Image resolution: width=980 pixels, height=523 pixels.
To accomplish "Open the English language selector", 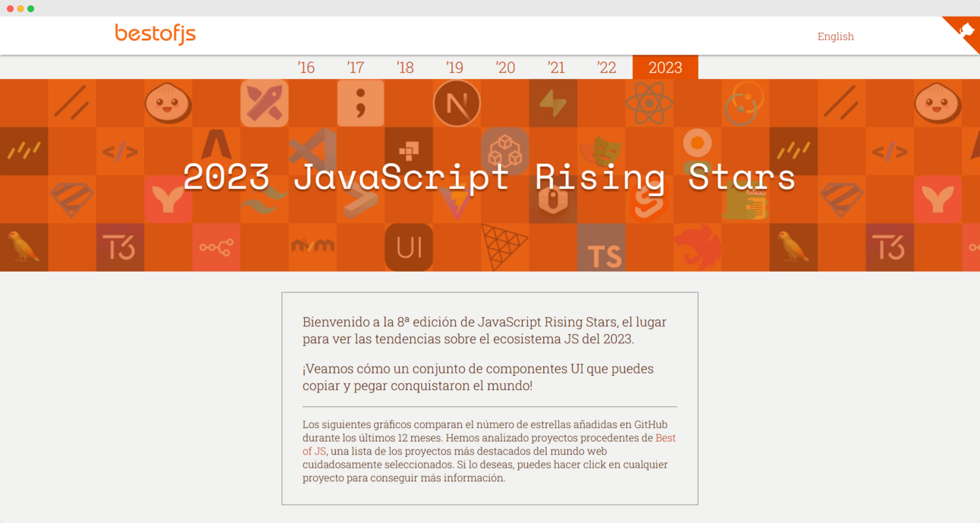I will [835, 36].
